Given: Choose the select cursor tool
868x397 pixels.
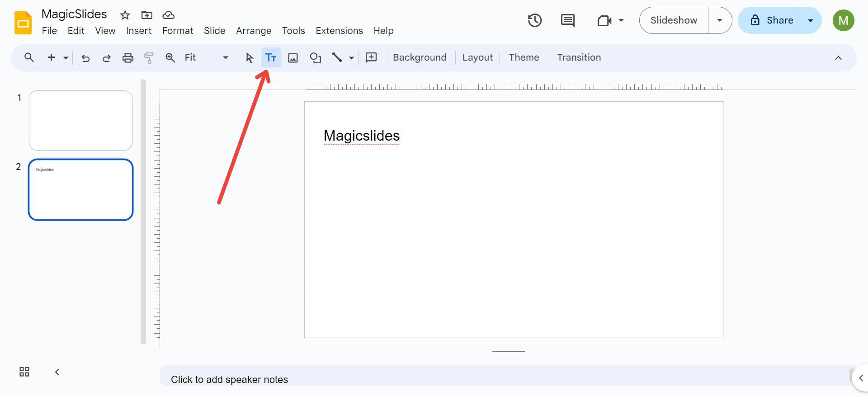Looking at the screenshot, I should point(250,58).
